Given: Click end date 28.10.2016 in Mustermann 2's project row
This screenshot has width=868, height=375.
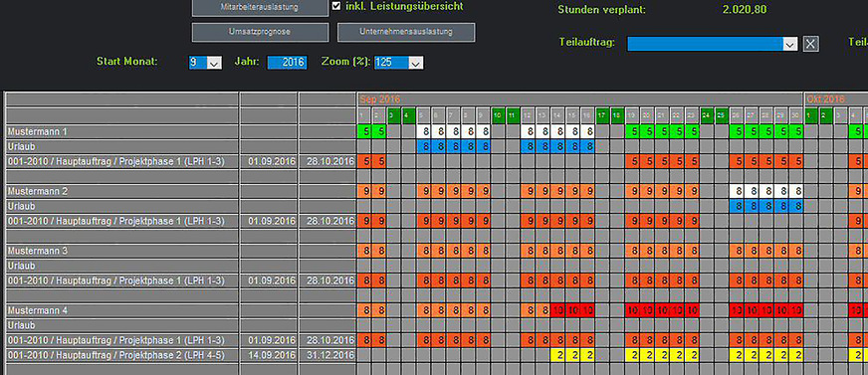Looking at the screenshot, I should click(327, 221).
